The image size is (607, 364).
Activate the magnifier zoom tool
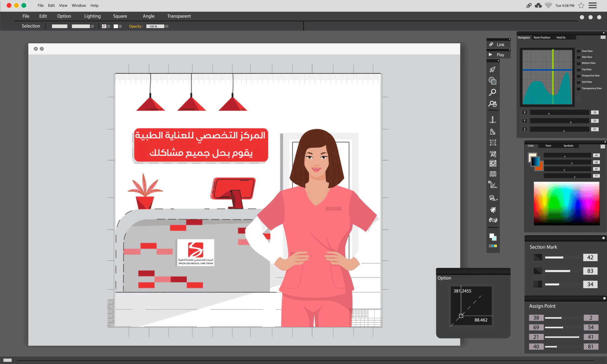pos(492,92)
